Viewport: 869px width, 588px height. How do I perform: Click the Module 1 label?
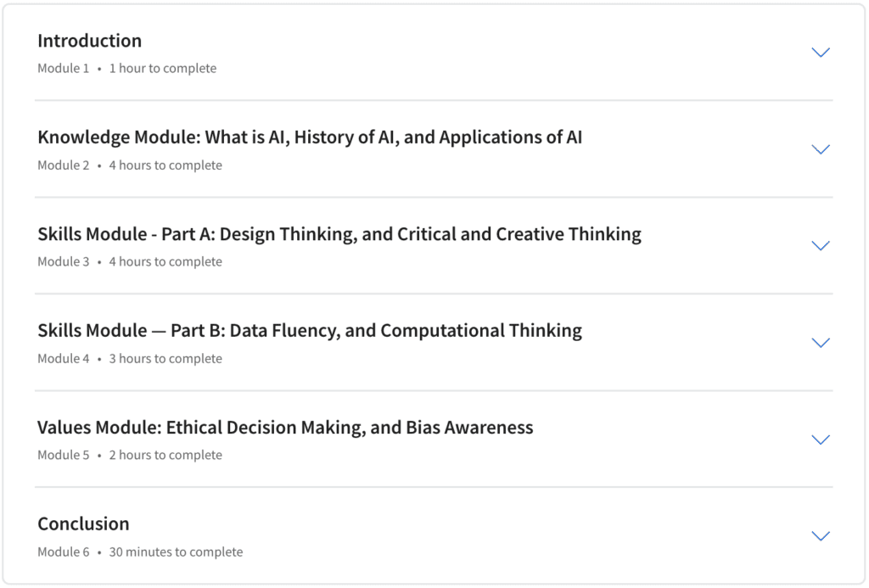click(x=63, y=69)
